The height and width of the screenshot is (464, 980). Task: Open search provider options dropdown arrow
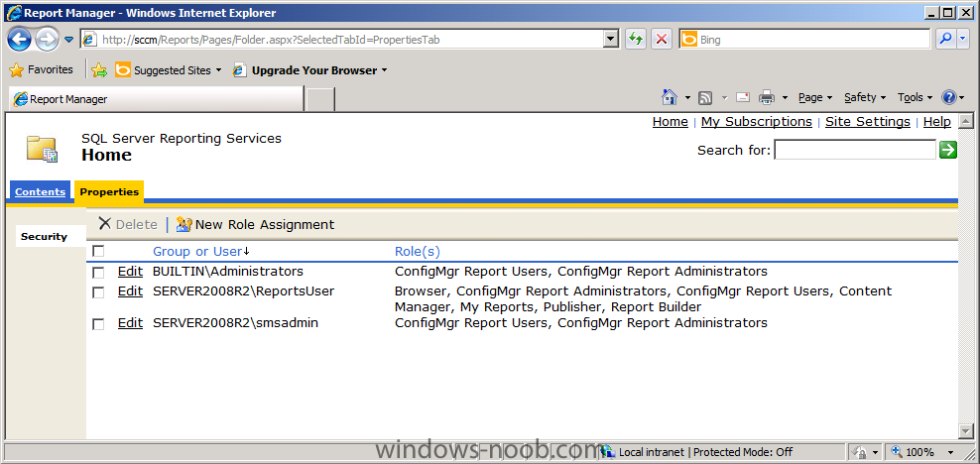[x=962, y=40]
